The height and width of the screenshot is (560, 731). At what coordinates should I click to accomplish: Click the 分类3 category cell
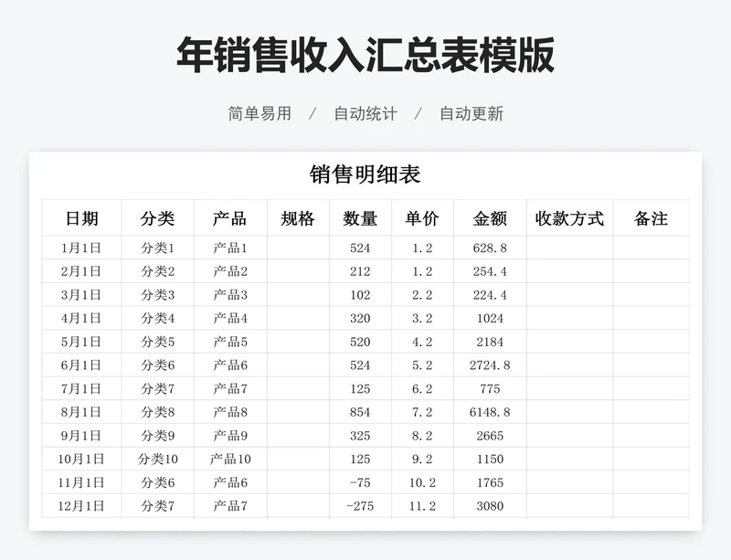pyautogui.click(x=157, y=295)
